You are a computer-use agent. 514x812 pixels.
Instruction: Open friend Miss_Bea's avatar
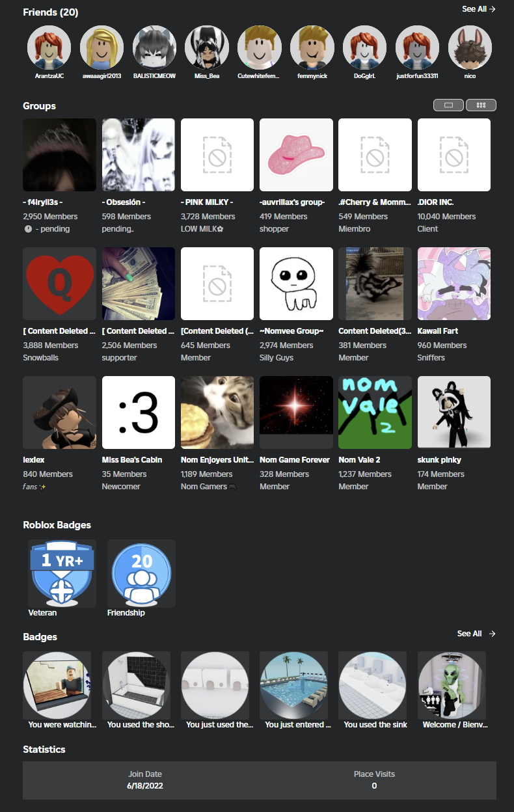[x=207, y=47]
